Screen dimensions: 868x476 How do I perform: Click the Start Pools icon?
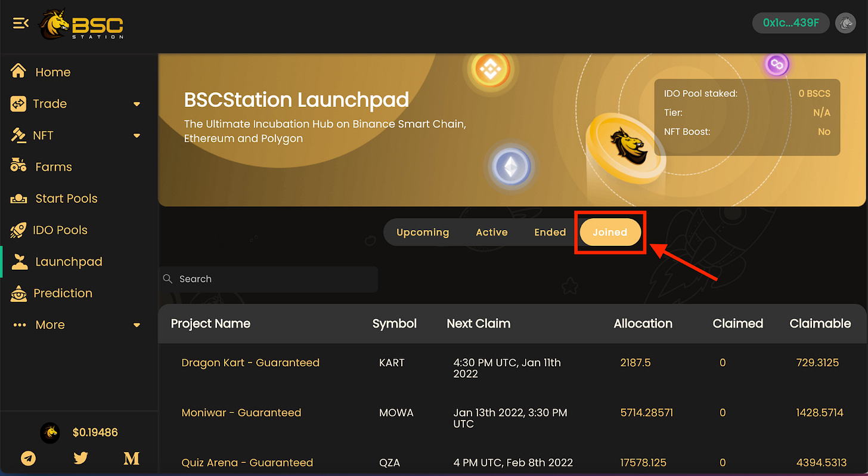tap(18, 199)
